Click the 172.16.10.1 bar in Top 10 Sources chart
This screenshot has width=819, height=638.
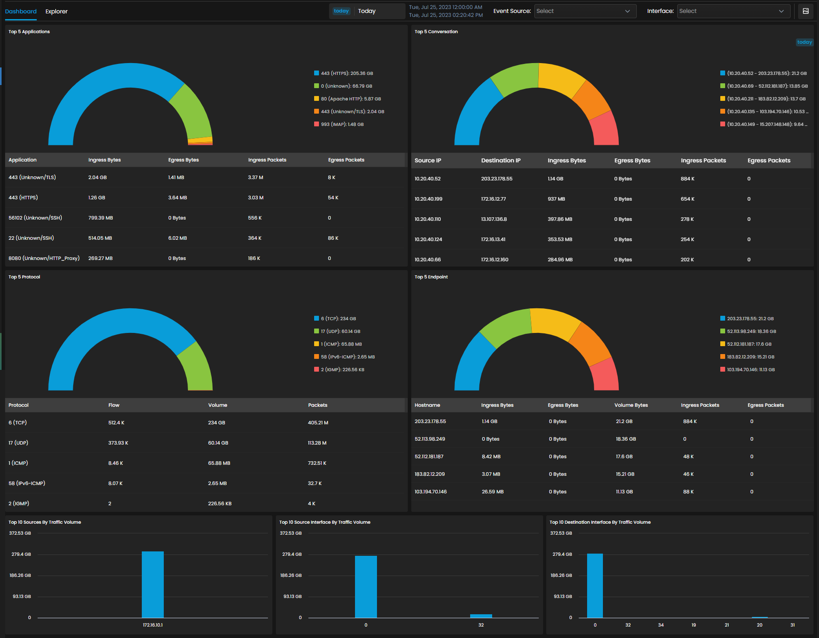[153, 584]
